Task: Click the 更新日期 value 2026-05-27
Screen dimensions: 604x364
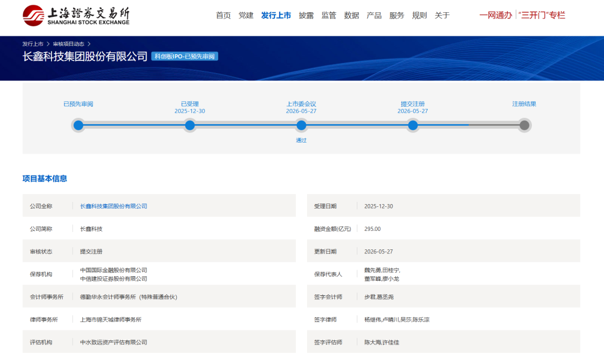Action: 379,252
